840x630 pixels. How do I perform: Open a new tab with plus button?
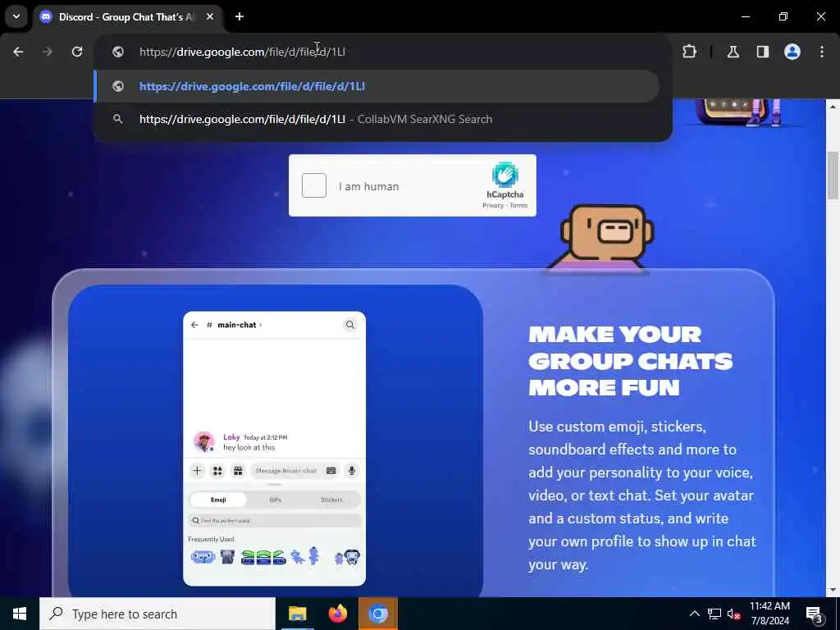click(240, 16)
